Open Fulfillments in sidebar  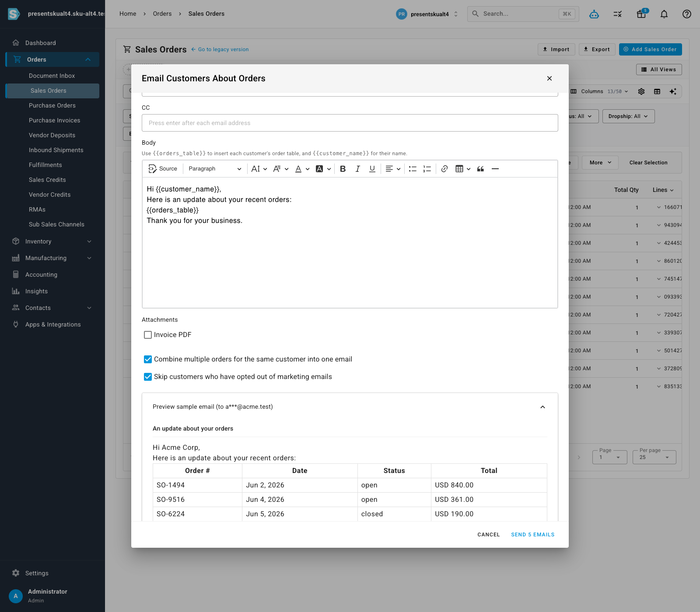pos(45,165)
